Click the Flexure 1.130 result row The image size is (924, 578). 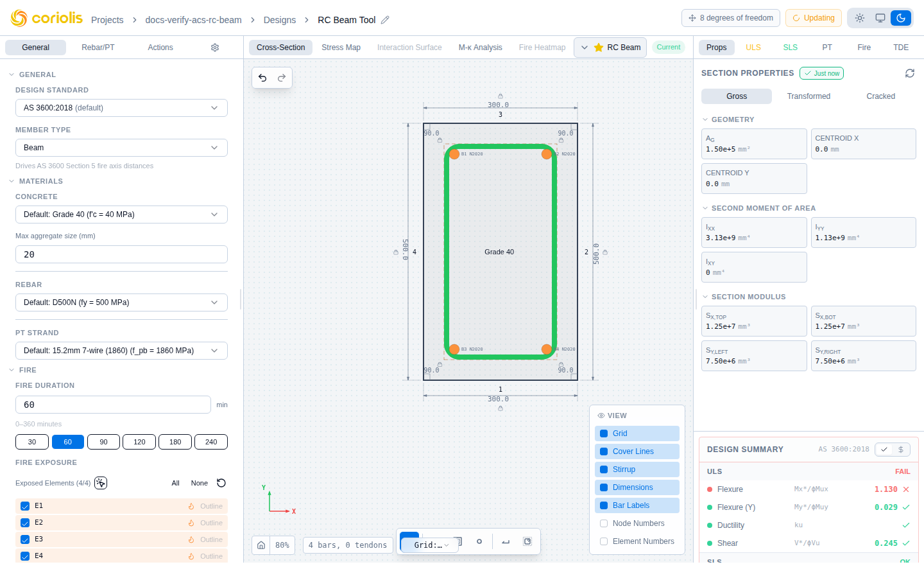click(x=809, y=489)
